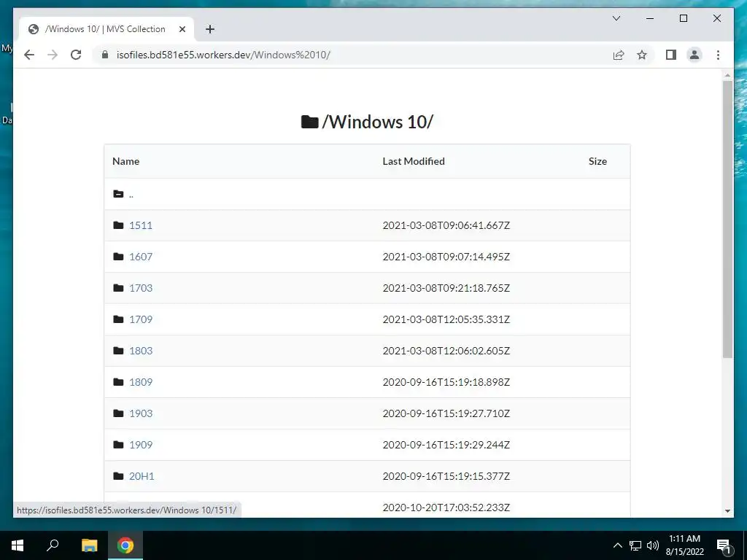Screen dimensions: 747x560
Task: Click the folder icon next to 1903
Action: pos(118,413)
